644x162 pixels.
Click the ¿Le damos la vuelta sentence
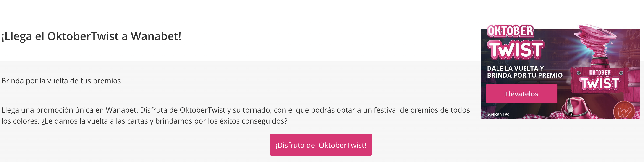pos(165,121)
